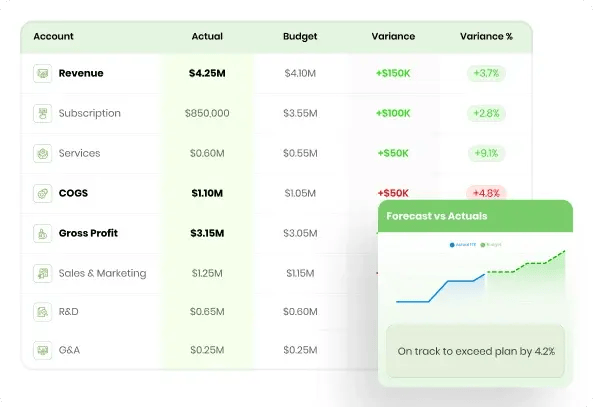Click the COGS row icon

coord(42,193)
